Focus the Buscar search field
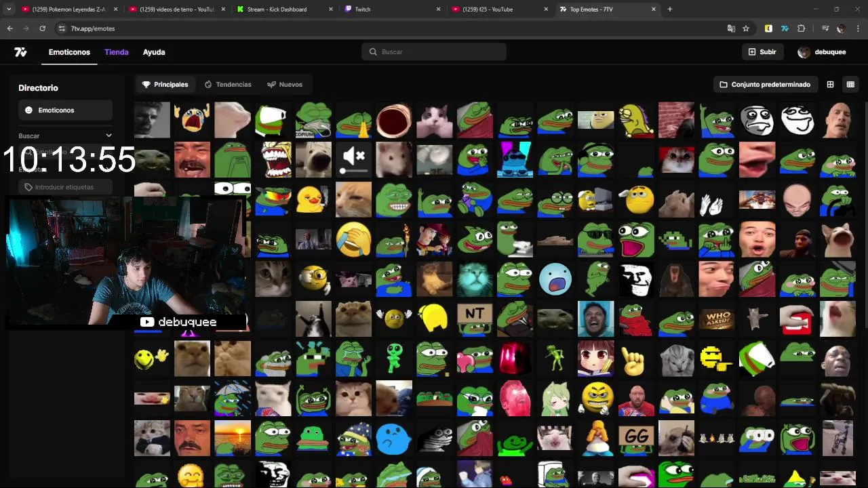This screenshot has width=868, height=488. (434, 52)
